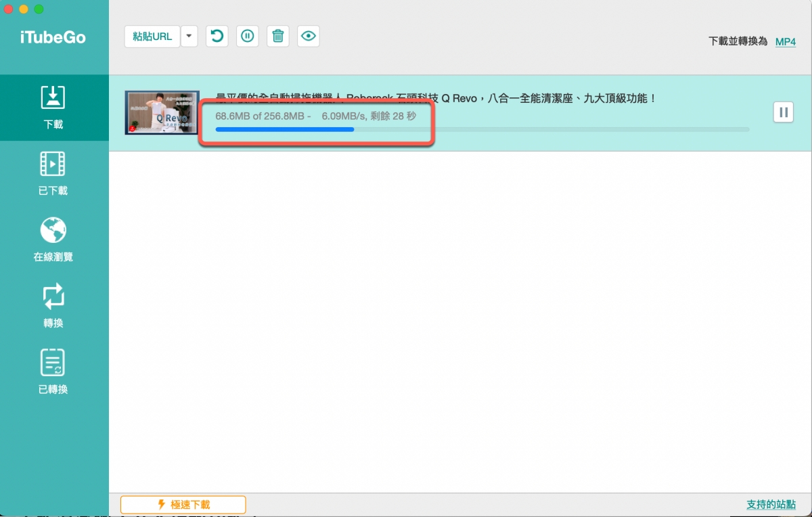Open the 粘貼URL dropdown arrow

point(189,37)
